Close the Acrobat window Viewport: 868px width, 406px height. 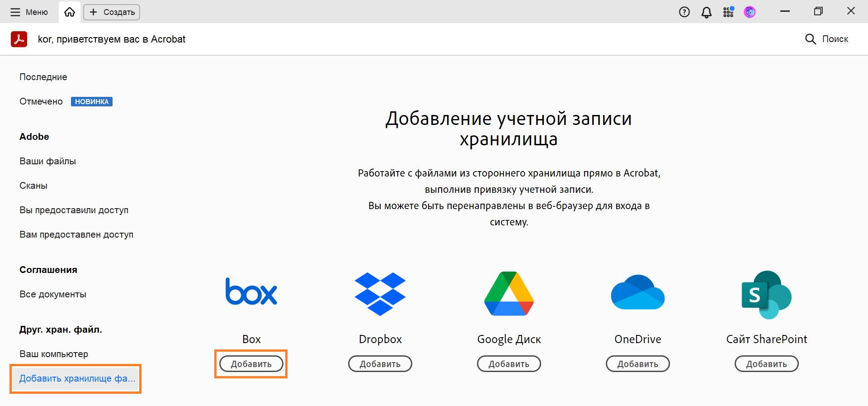851,11
